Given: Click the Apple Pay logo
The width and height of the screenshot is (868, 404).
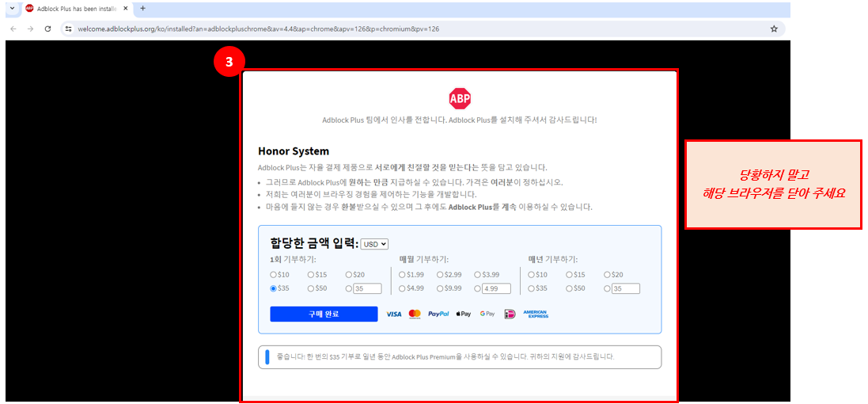Looking at the screenshot, I should point(464,314).
